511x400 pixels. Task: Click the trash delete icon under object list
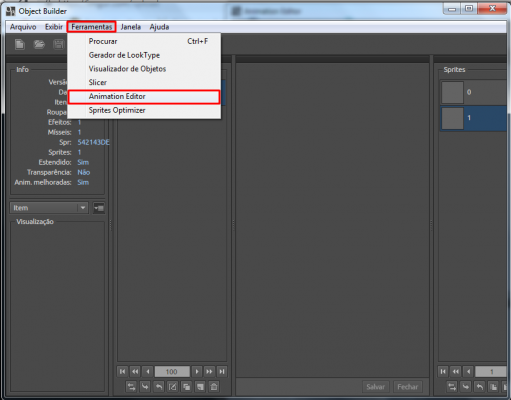(214, 387)
